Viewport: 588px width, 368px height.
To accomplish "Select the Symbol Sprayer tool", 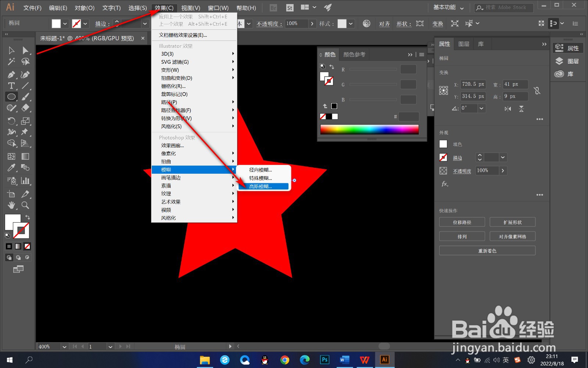I will pos(11,181).
